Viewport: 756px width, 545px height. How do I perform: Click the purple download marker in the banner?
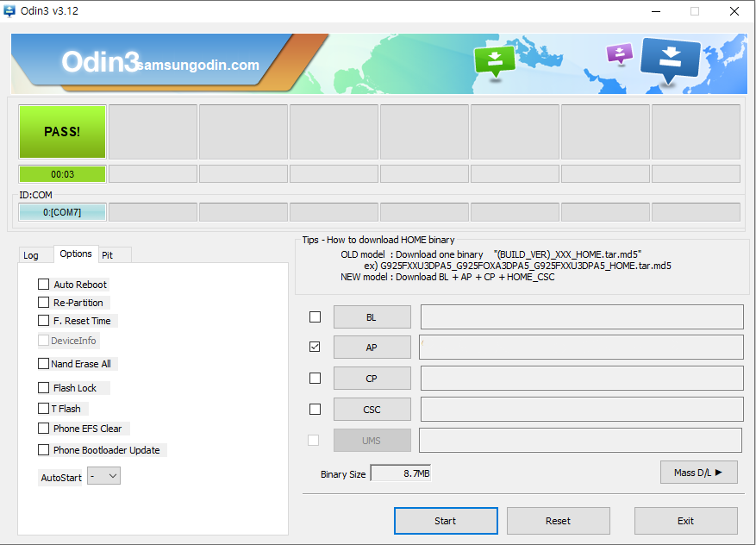[620, 53]
